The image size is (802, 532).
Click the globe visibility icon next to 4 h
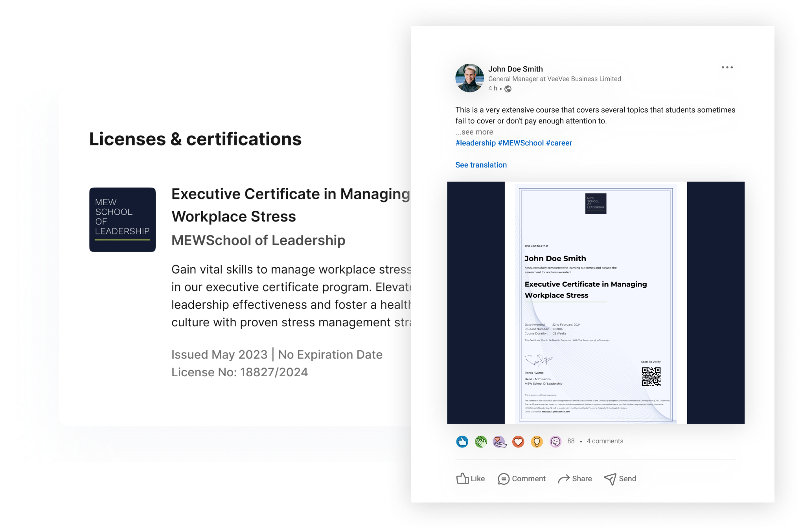(508, 89)
